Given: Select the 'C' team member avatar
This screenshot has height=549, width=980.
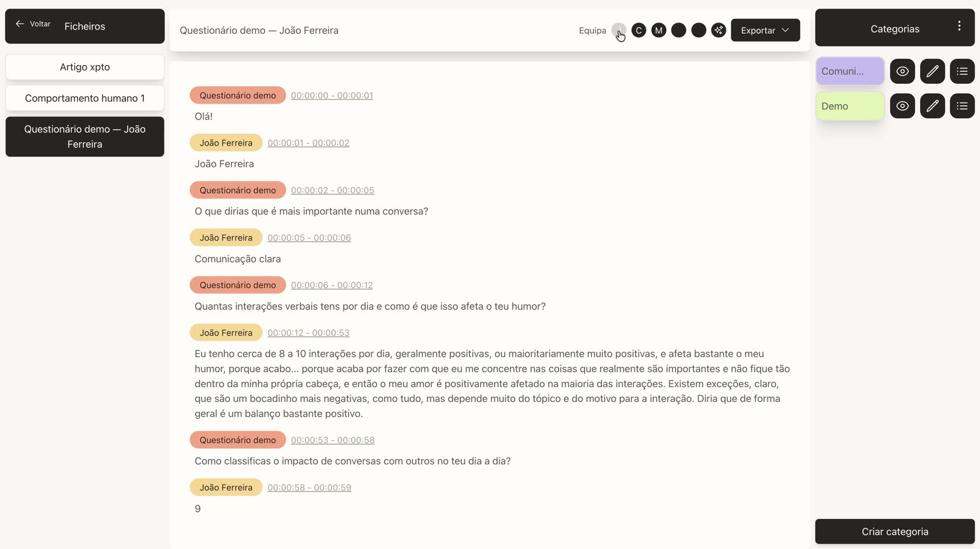Looking at the screenshot, I should (639, 30).
